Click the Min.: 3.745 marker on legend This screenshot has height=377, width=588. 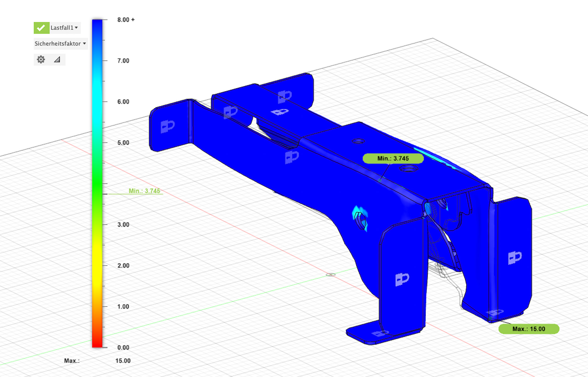[144, 191]
